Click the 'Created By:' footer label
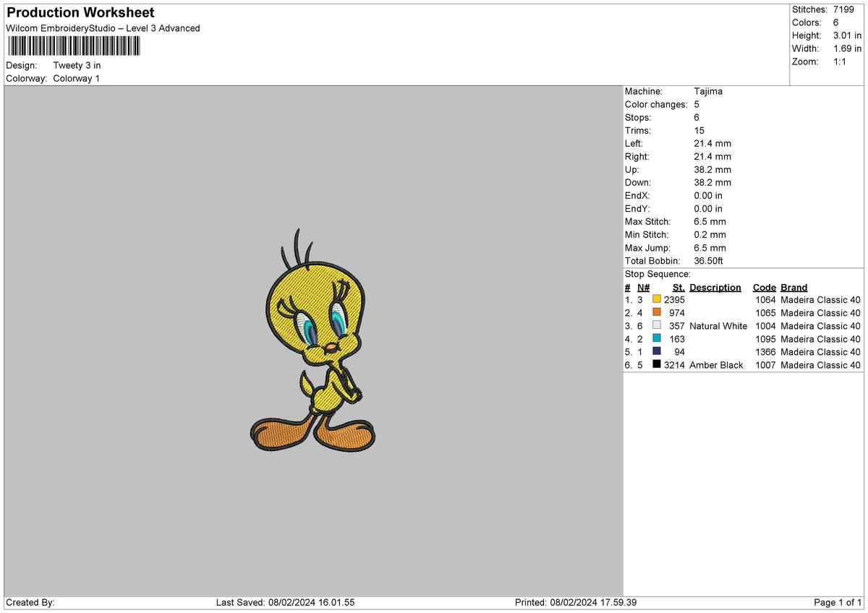This screenshot has height=613, width=868. tap(30, 602)
